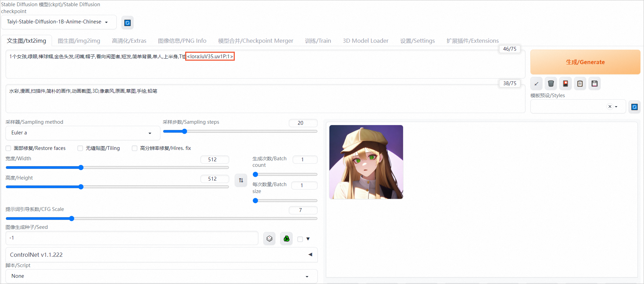644x284 pixels.
Task: Save style with the floppy disk icon
Action: pos(594,83)
